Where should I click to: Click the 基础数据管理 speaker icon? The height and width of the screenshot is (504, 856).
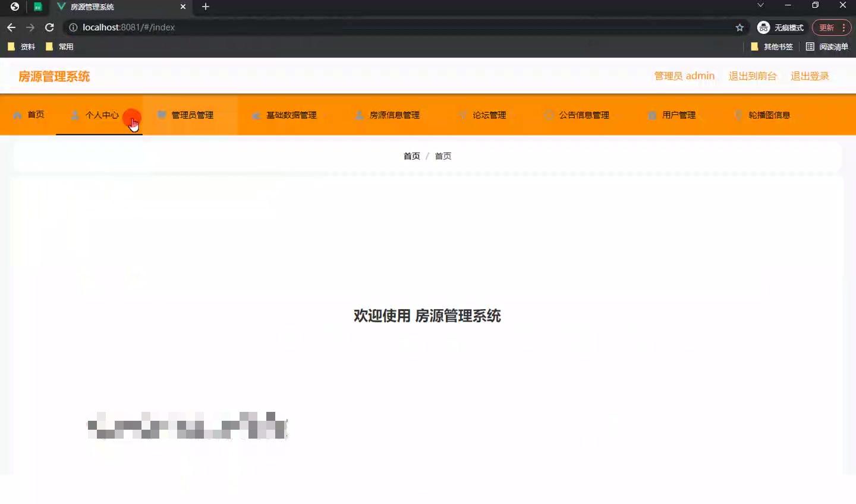pos(256,115)
